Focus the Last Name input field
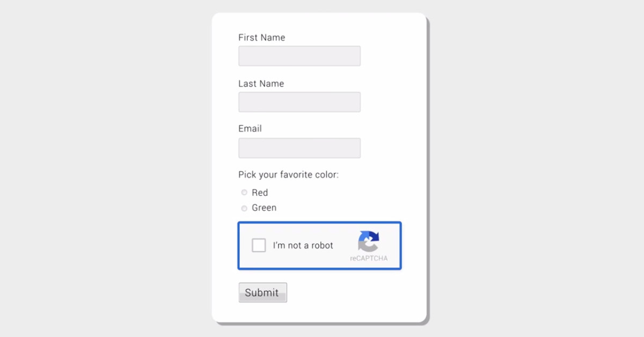The height and width of the screenshot is (337, 644). [299, 102]
